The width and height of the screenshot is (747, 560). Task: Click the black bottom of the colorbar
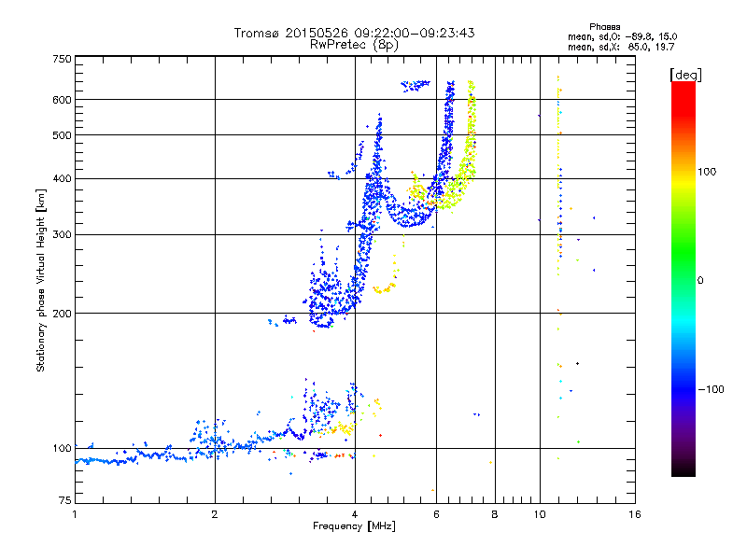pyautogui.click(x=684, y=470)
